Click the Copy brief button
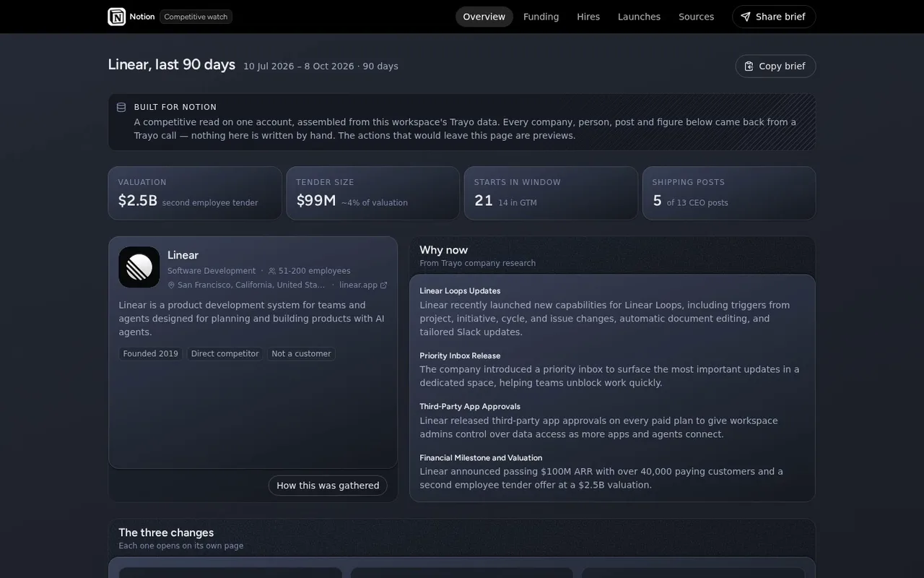This screenshot has width=924, height=578. coord(775,66)
